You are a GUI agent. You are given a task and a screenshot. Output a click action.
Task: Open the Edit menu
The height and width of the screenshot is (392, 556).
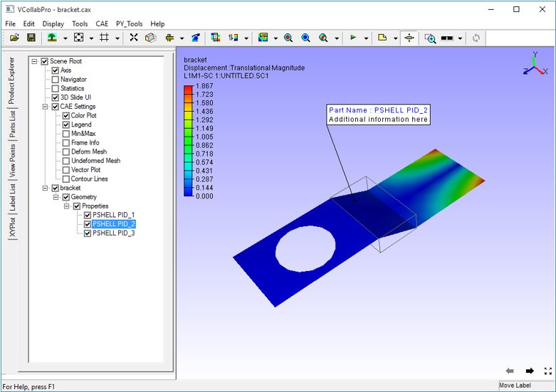(28, 23)
